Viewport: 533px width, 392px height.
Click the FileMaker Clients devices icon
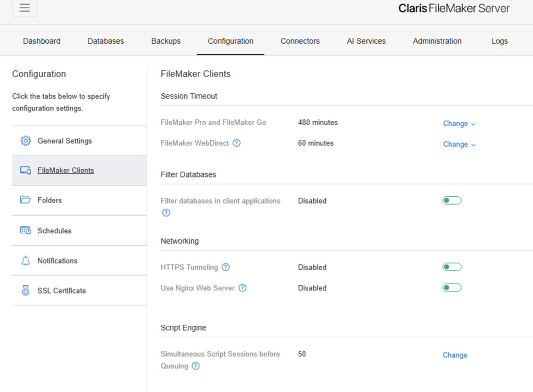click(26, 170)
